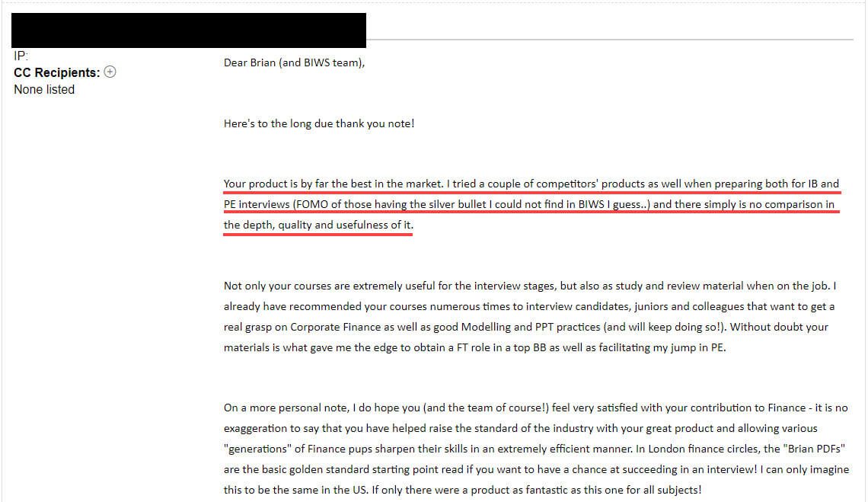This screenshot has width=868, height=502.
Task: Click line starting materials is what gave me
Action: pyautogui.click(x=474, y=347)
